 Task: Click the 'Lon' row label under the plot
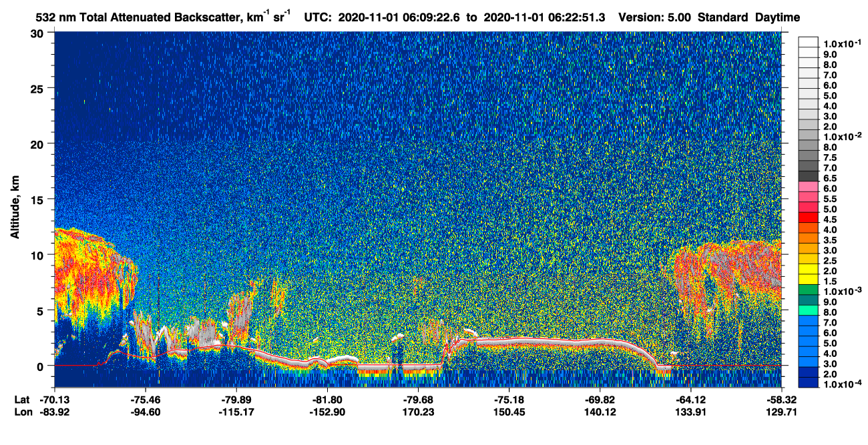23,412
